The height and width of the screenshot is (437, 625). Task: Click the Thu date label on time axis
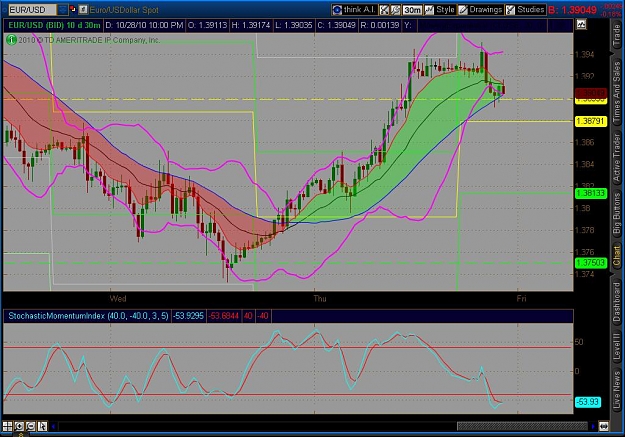tap(320, 299)
